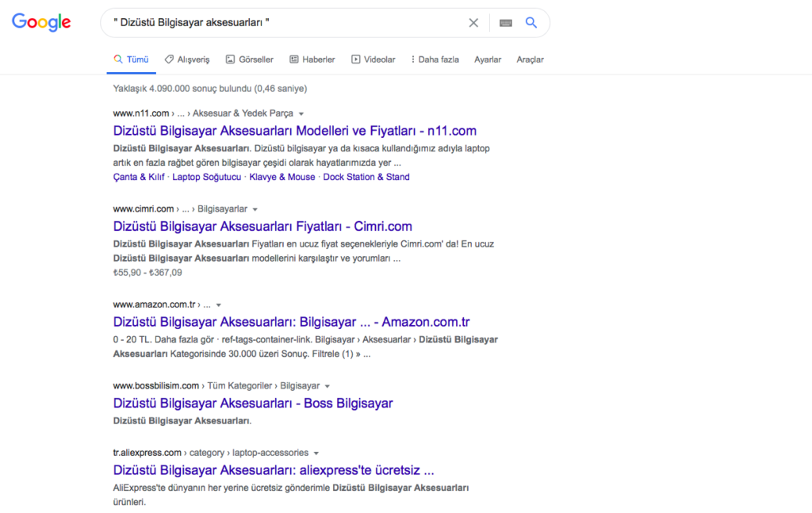Open the on-screen keyboard icon
Screen dimensions: 812x513
[x=505, y=23]
